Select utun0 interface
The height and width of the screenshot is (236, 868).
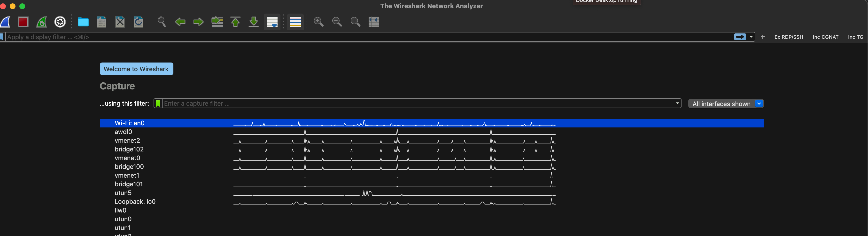[x=432, y=220]
